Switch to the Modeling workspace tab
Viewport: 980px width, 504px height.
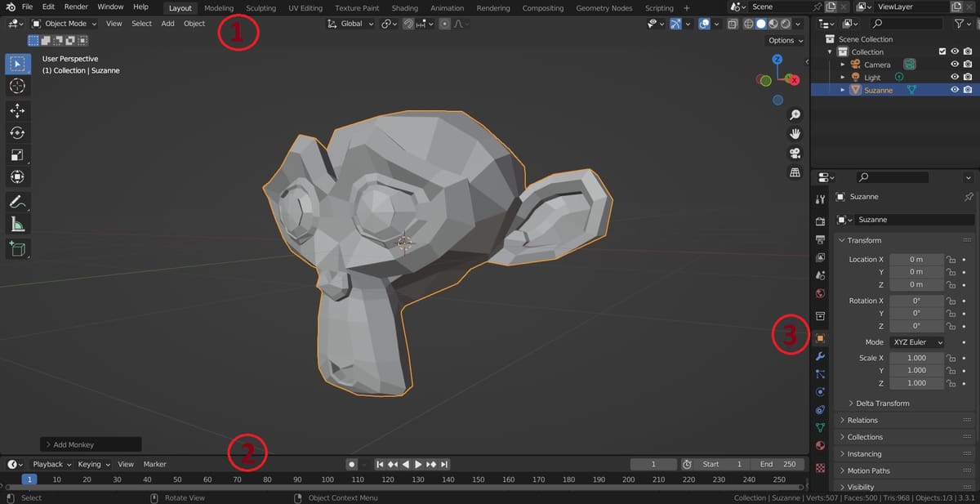(219, 8)
